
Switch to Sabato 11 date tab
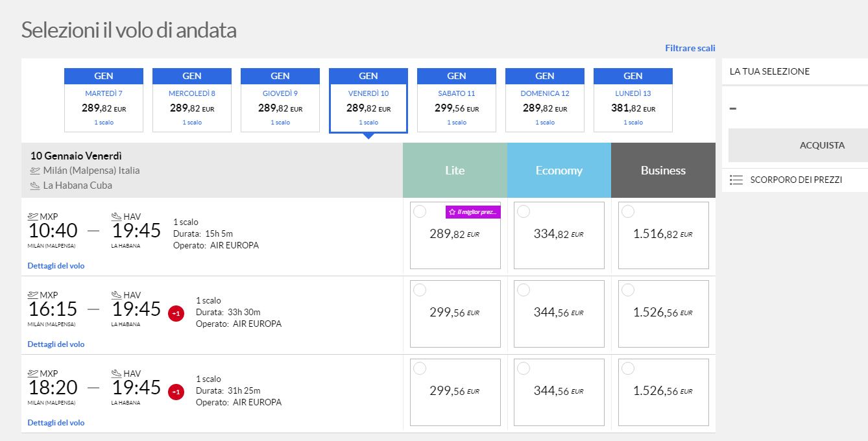(x=457, y=101)
